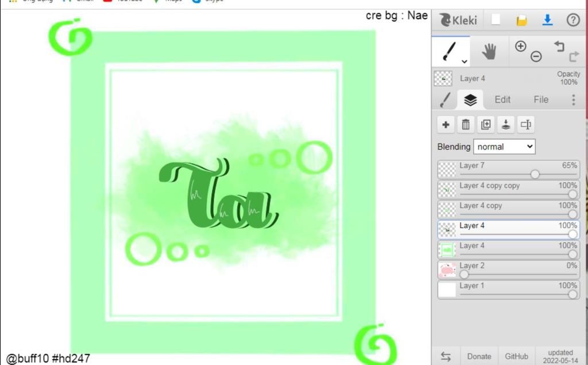
Task: Click the Kleki logo
Action: click(x=458, y=20)
